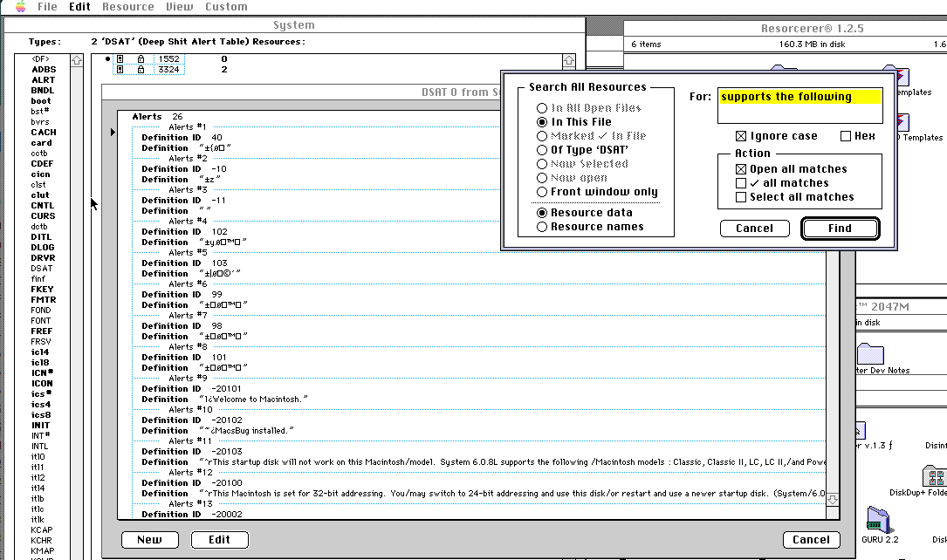This screenshot has width=947, height=560.
Task: Click the Find button
Action: (x=841, y=229)
